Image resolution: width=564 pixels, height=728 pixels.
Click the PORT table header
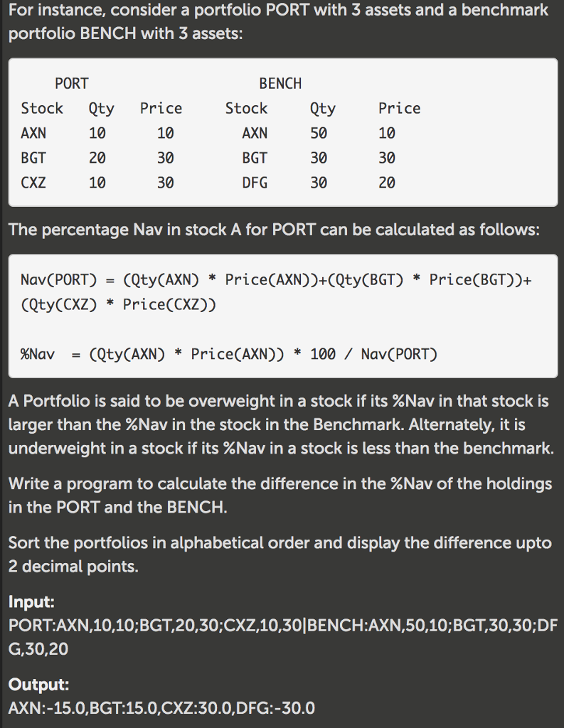[x=72, y=84]
